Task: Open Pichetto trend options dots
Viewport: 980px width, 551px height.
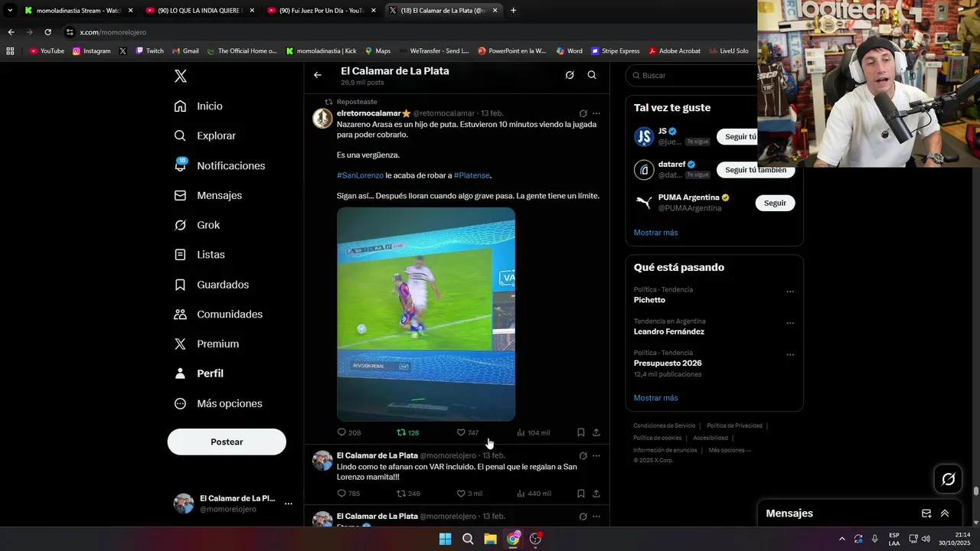Action: (x=790, y=292)
